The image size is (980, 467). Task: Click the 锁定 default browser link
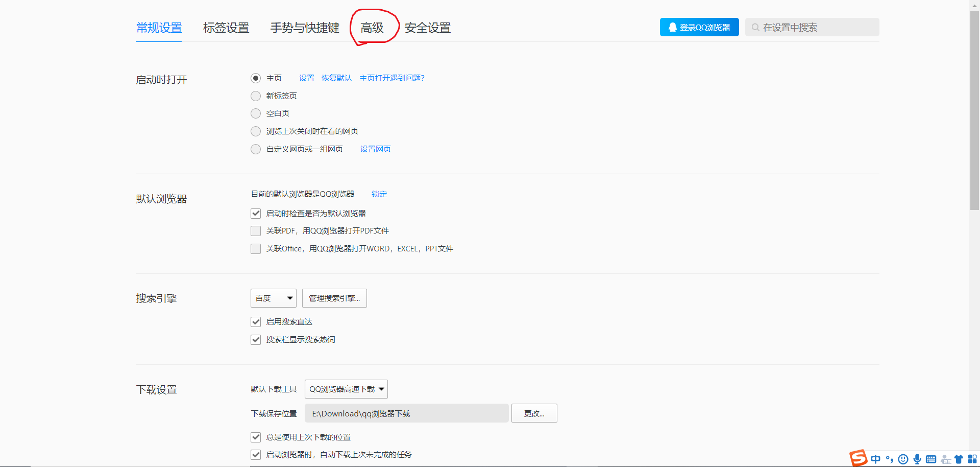pos(379,194)
